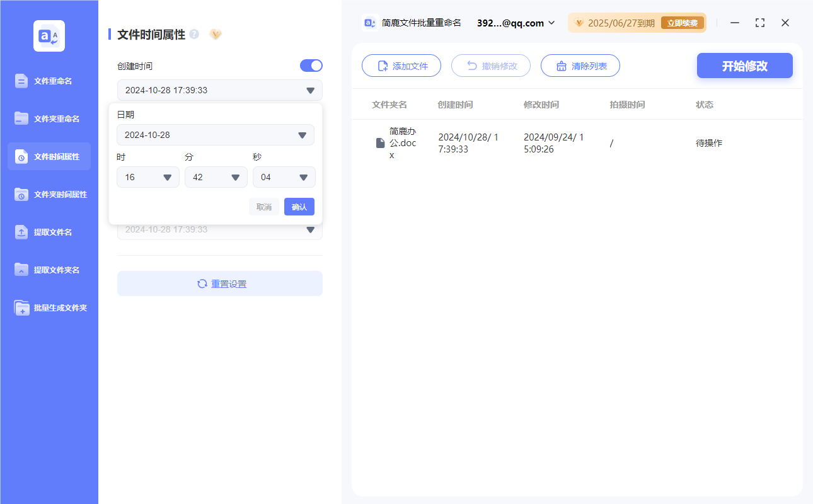Open the 提取文件夹名 tool
The image size is (813, 504).
click(x=49, y=270)
